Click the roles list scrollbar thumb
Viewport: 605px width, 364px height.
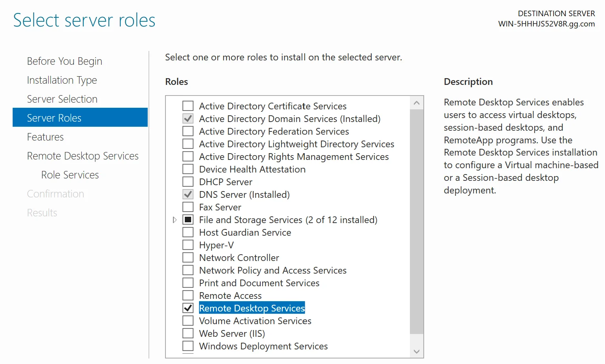click(417, 221)
